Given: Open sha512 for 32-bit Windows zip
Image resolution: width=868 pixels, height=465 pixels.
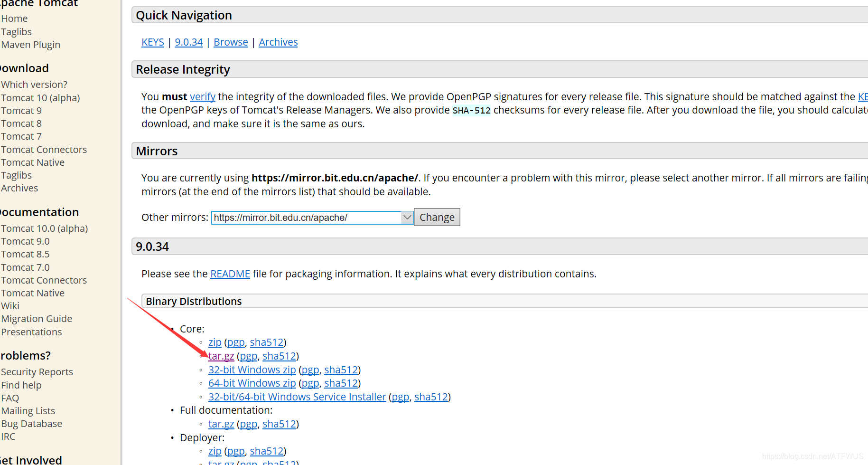Looking at the screenshot, I should (x=341, y=370).
